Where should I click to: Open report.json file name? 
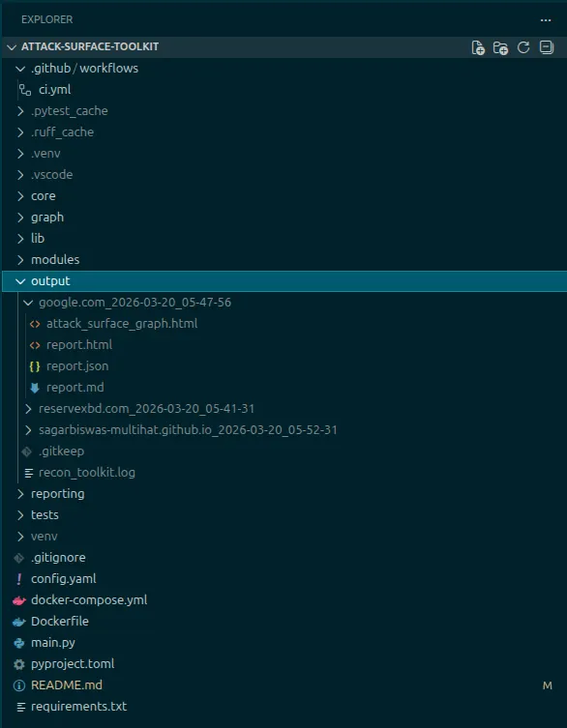click(x=77, y=366)
